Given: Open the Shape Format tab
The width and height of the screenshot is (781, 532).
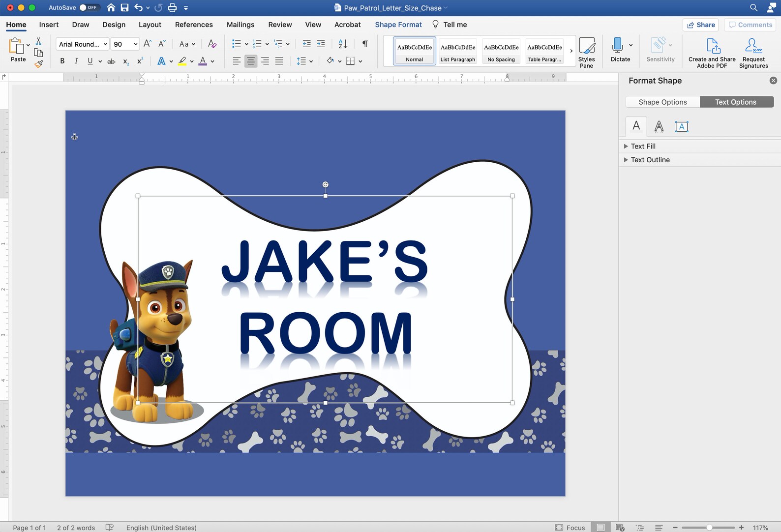Looking at the screenshot, I should pyautogui.click(x=398, y=25).
